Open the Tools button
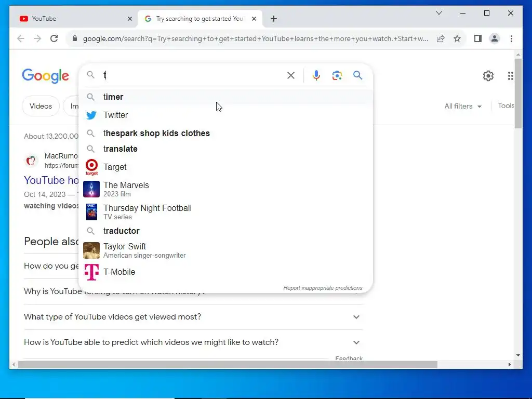 [506, 106]
